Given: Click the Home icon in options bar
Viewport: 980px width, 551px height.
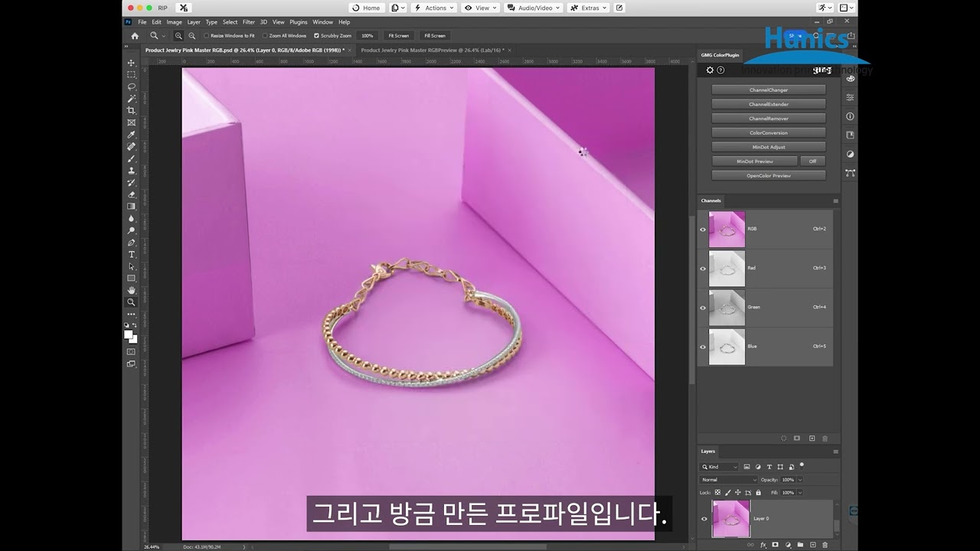Looking at the screenshot, I should 135,35.
